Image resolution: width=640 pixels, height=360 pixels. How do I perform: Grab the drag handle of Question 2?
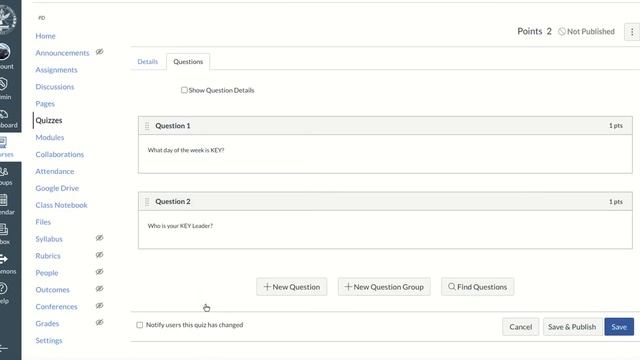point(147,202)
